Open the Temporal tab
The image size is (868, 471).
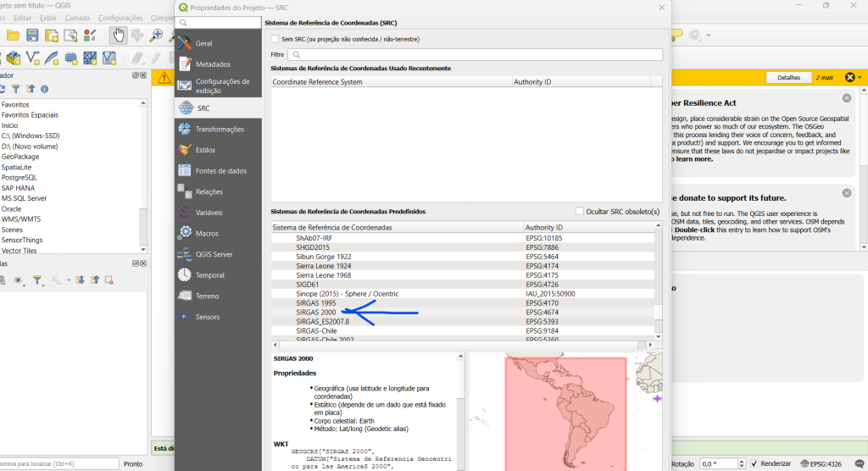[x=218, y=275]
